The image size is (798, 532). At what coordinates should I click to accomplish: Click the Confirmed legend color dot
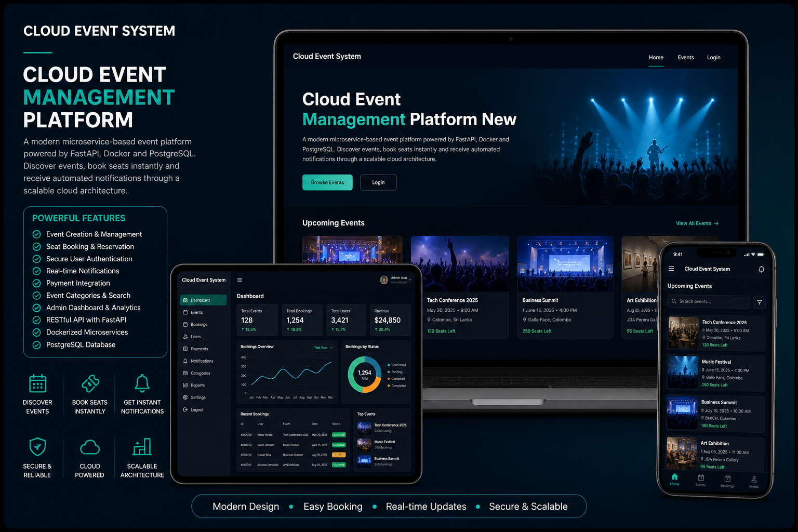click(389, 365)
